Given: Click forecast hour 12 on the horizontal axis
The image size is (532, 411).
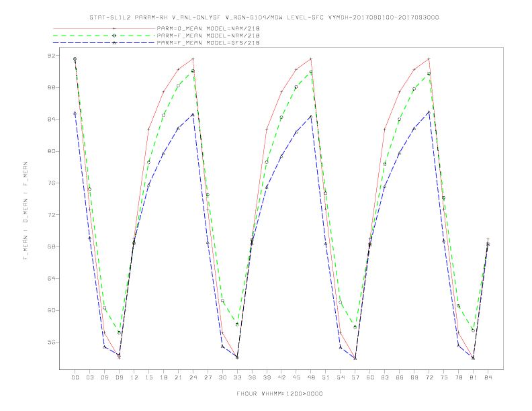Looking at the screenshot, I should pos(134,377).
